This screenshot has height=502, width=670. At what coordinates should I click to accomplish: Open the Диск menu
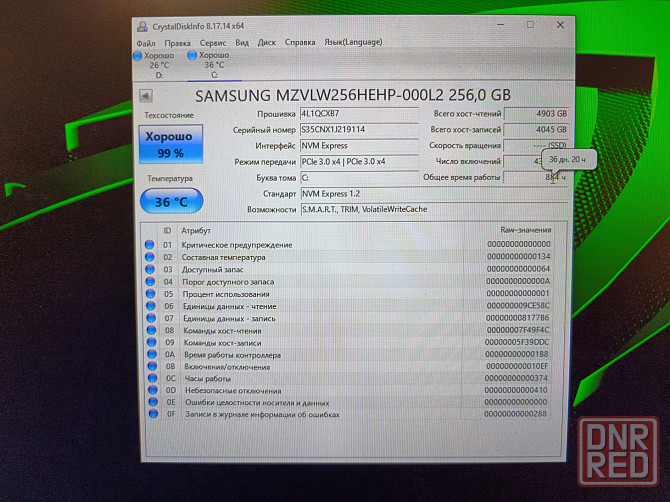[267, 43]
